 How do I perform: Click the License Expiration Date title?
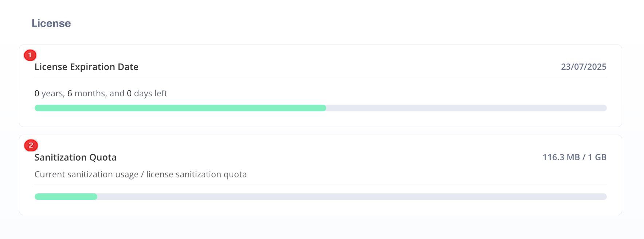click(x=86, y=67)
